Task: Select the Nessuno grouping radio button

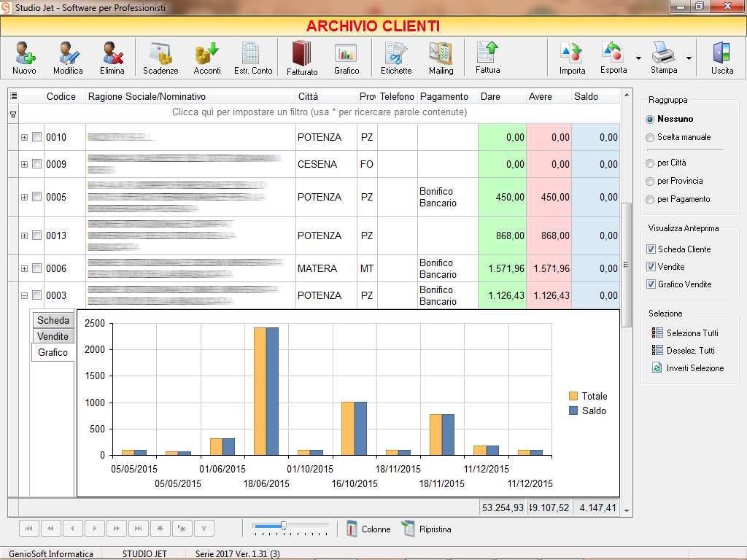Action: click(650, 119)
